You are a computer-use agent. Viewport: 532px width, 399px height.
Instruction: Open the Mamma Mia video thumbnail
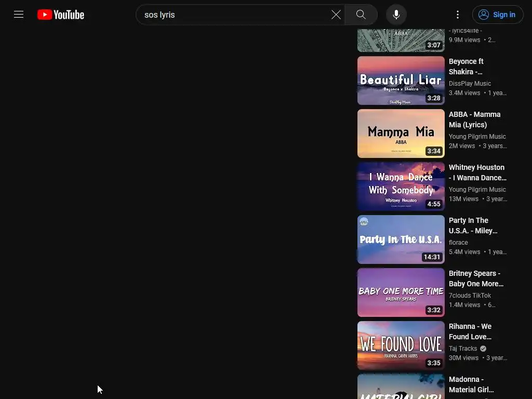[401, 134]
